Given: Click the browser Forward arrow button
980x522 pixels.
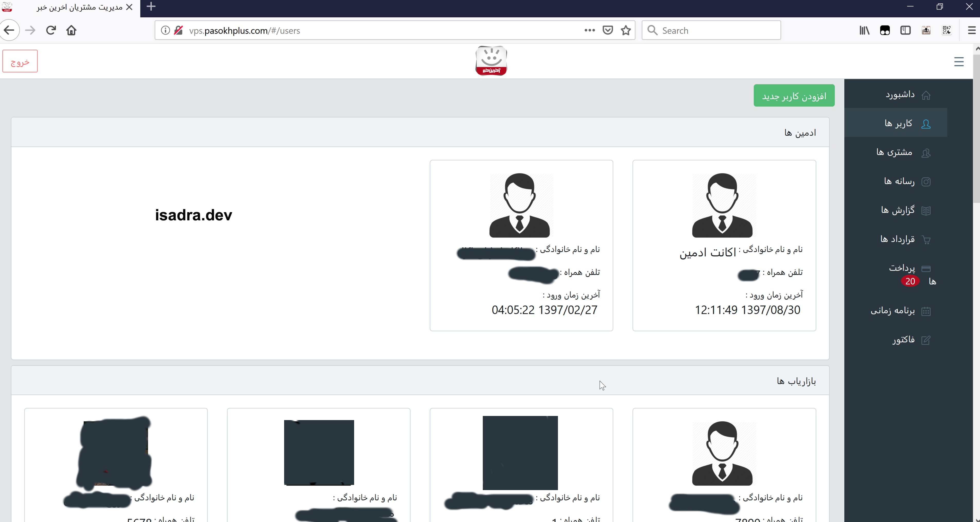Looking at the screenshot, I should [x=30, y=30].
